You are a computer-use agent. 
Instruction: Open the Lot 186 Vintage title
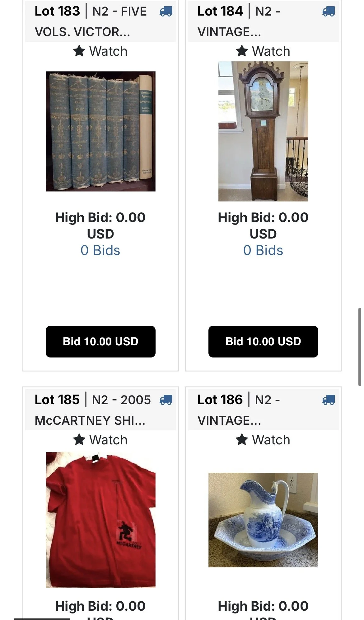click(x=239, y=410)
